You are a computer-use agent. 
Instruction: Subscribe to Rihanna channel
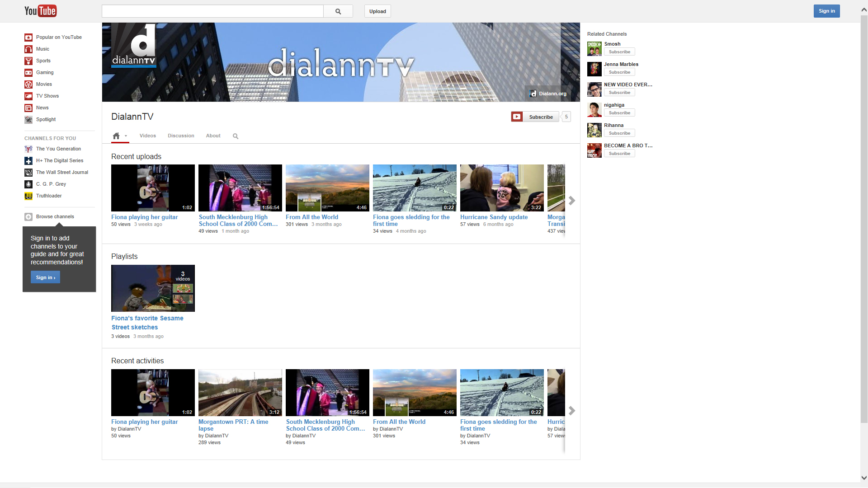619,133
